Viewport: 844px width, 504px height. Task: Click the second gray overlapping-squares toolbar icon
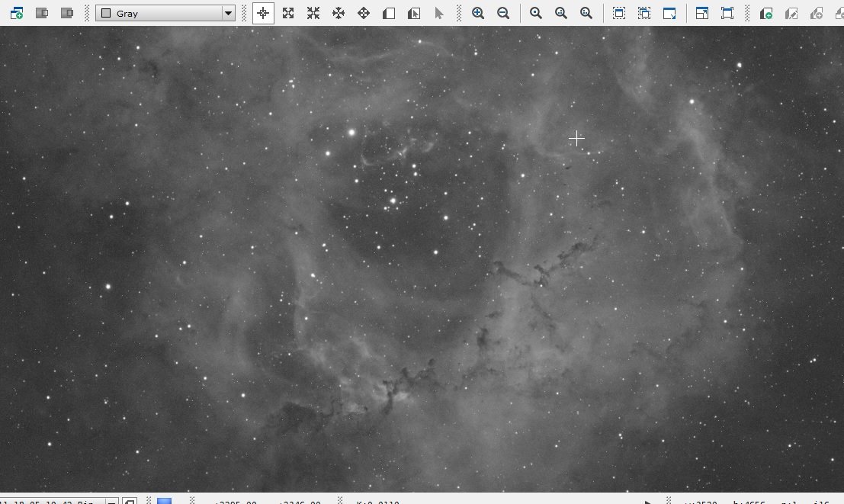tap(67, 13)
